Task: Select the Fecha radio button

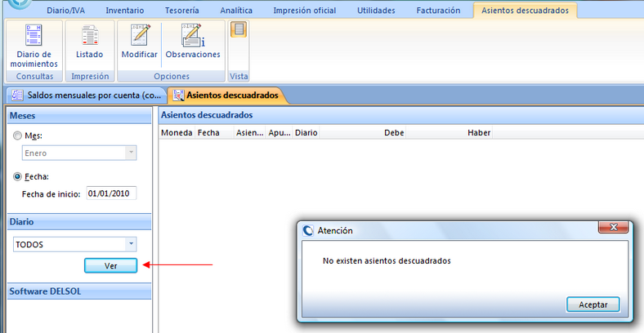Action: pyautogui.click(x=18, y=176)
